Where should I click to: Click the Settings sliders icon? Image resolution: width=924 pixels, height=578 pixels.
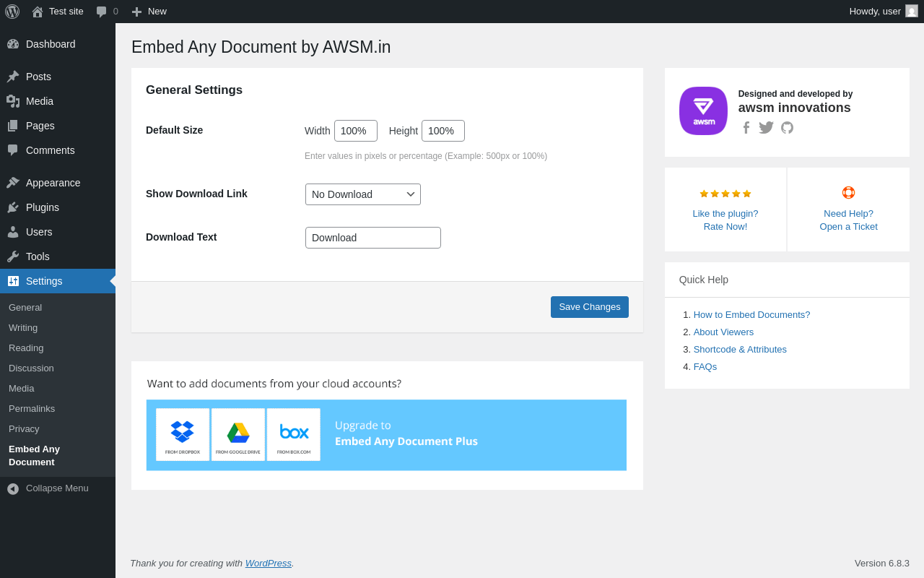click(13, 281)
